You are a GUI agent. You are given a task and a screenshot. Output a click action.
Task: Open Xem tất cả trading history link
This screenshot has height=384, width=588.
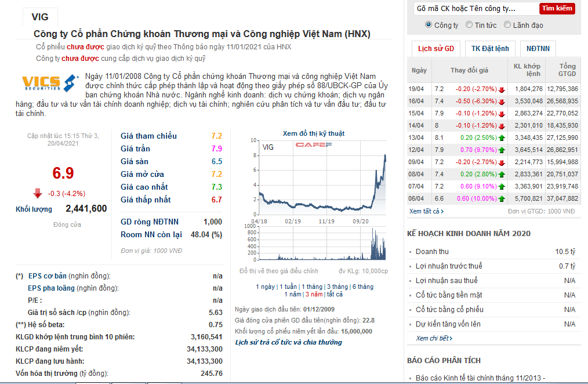pos(426,211)
